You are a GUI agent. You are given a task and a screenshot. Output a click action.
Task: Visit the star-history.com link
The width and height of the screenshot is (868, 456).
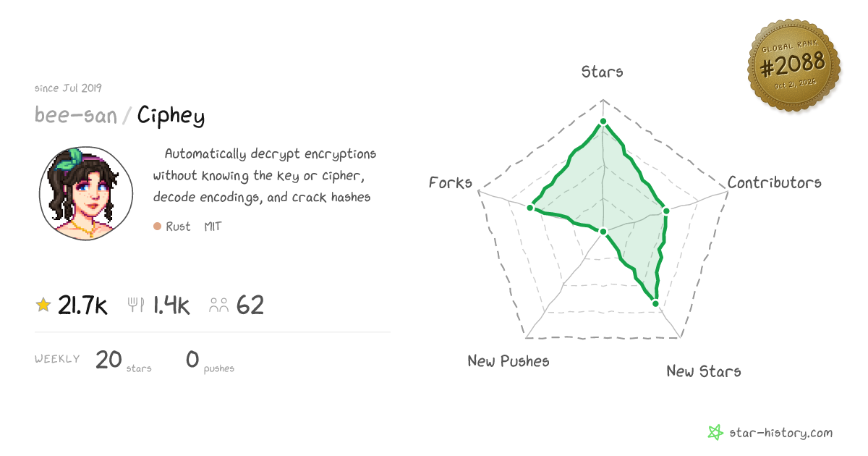click(780, 433)
